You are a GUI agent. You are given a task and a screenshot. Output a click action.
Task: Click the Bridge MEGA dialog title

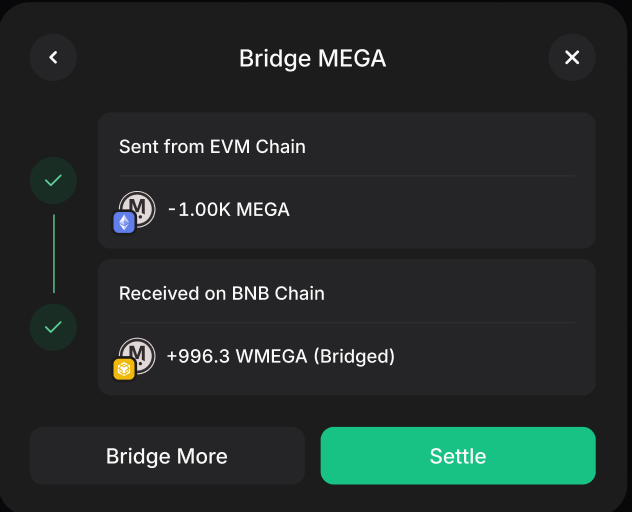tap(312, 58)
